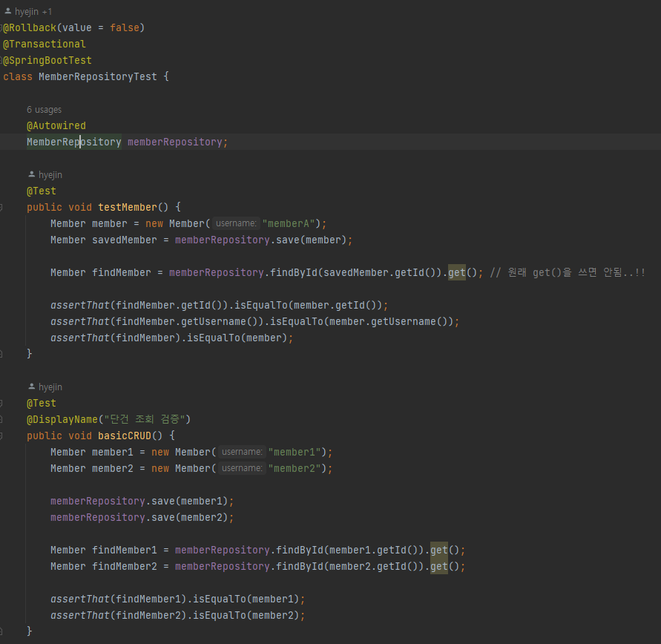Click the save(member2) call
Viewport: 661px width, 644px height.
pyautogui.click(x=190, y=518)
